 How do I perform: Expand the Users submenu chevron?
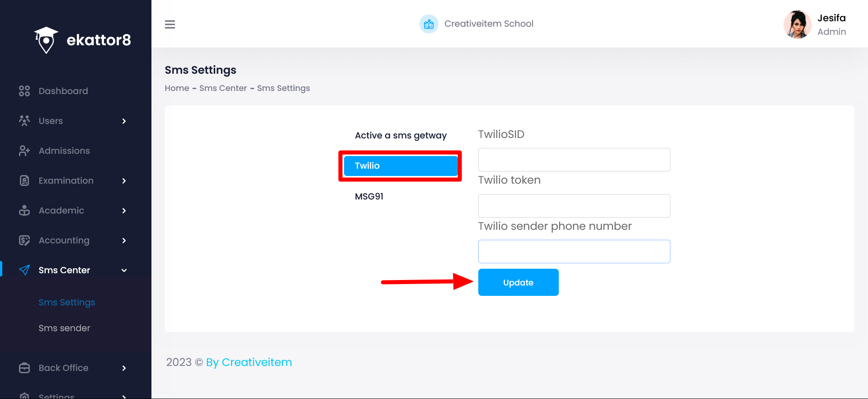124,121
